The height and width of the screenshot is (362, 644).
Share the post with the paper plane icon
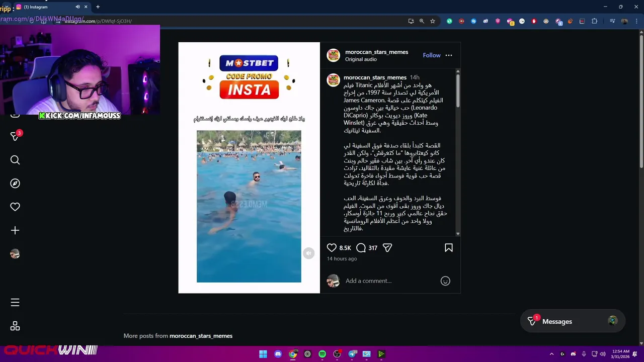(387, 248)
